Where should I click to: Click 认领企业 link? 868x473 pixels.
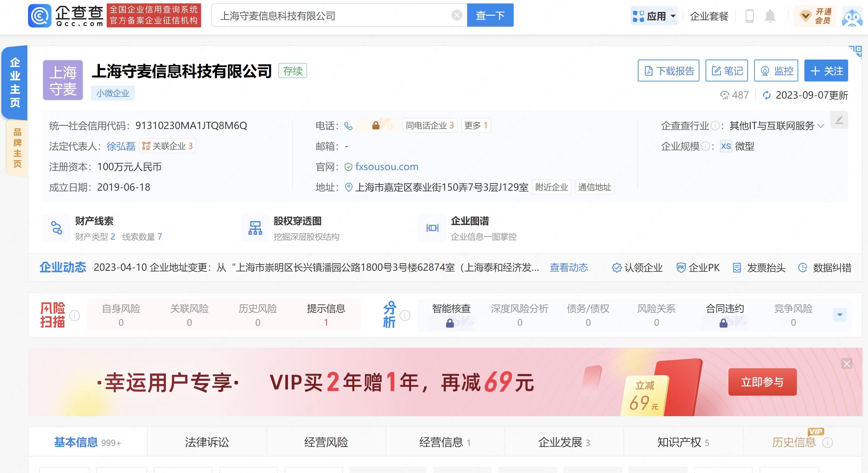click(x=637, y=268)
